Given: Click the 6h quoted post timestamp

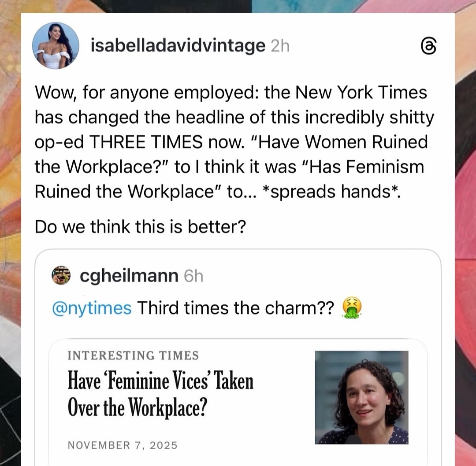Looking at the screenshot, I should pos(193,276).
